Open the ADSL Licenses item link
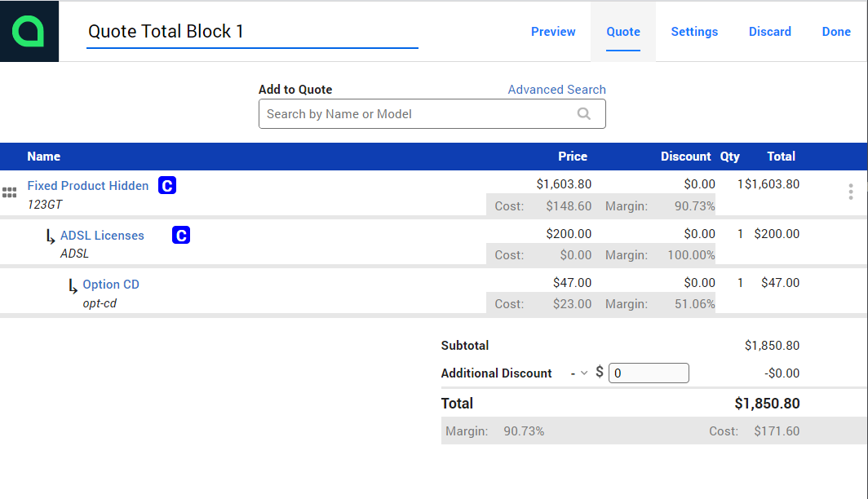 point(102,236)
